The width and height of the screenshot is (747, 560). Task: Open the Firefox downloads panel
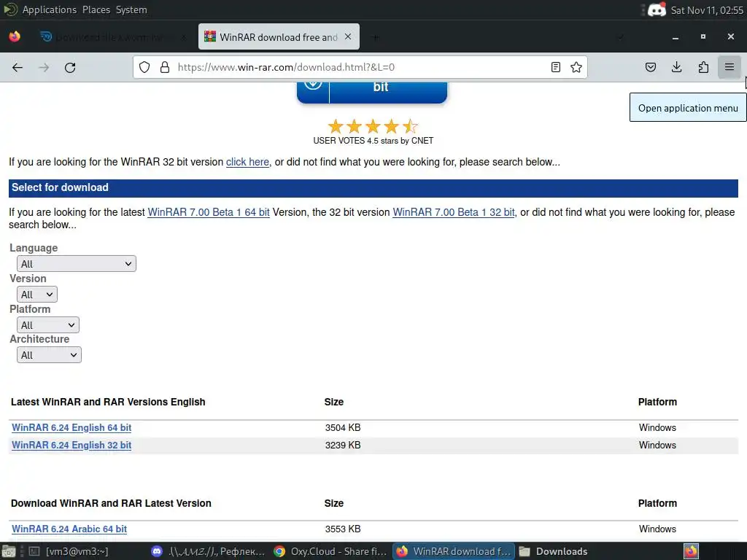coord(676,67)
